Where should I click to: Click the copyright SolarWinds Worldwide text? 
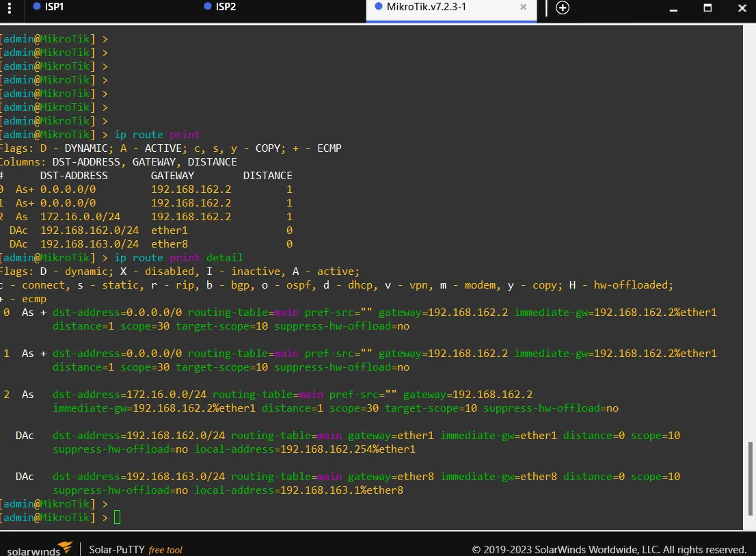[609, 550]
